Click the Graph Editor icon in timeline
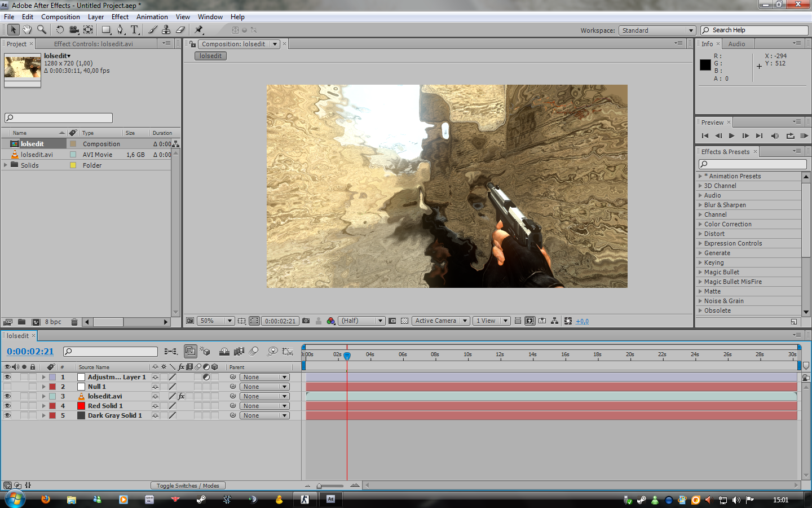Viewport: 812px width, 508px height. (288, 351)
